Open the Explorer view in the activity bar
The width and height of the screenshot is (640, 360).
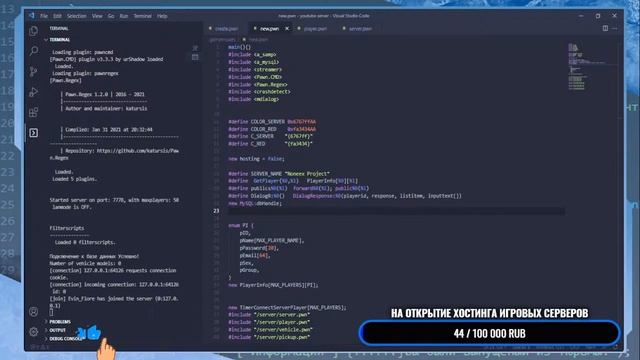pyautogui.click(x=33, y=31)
